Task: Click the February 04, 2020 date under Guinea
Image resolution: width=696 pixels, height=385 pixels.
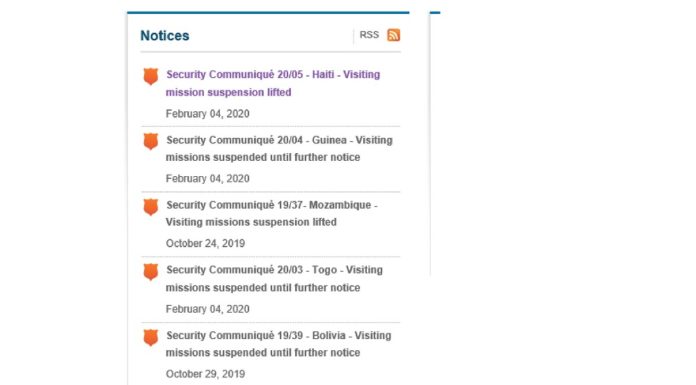Action: [x=207, y=179]
